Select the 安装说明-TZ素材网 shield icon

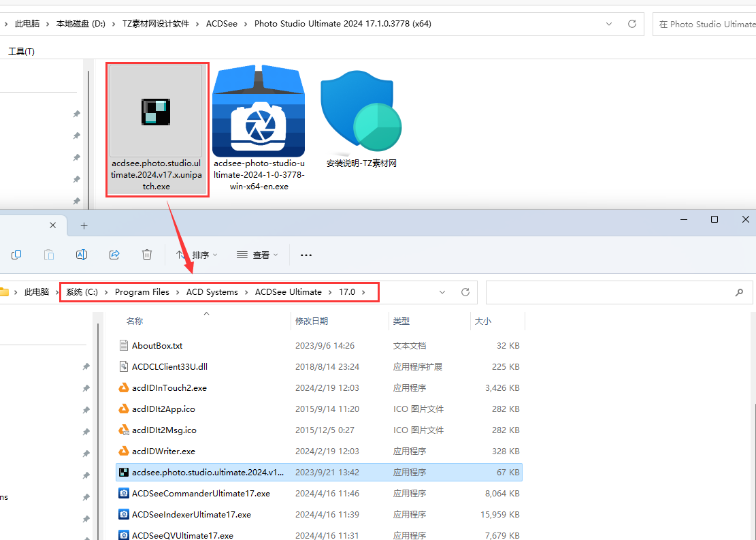click(x=361, y=111)
